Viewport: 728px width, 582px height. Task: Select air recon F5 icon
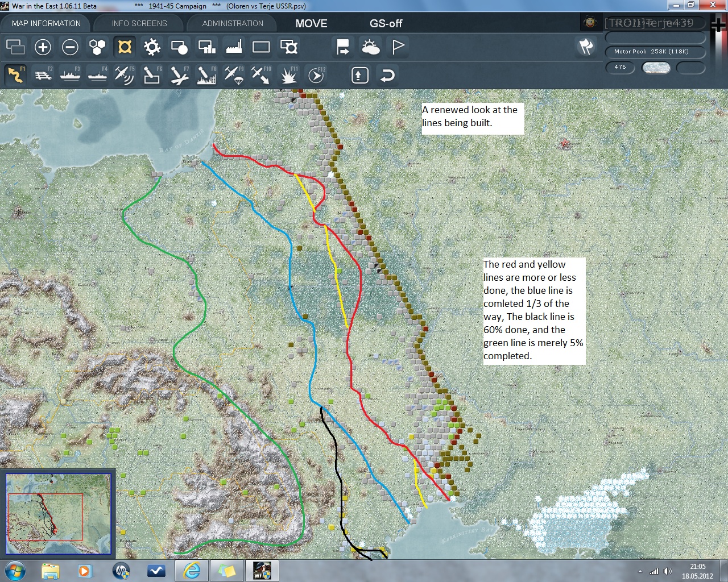pyautogui.click(x=125, y=75)
